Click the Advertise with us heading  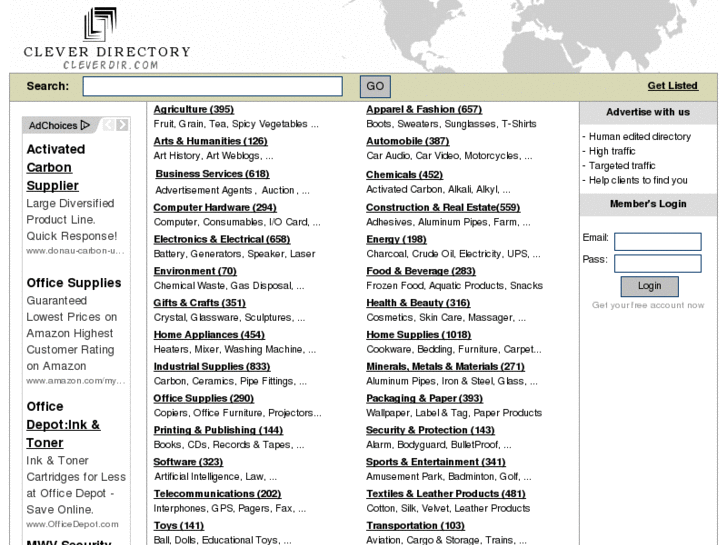tap(648, 112)
